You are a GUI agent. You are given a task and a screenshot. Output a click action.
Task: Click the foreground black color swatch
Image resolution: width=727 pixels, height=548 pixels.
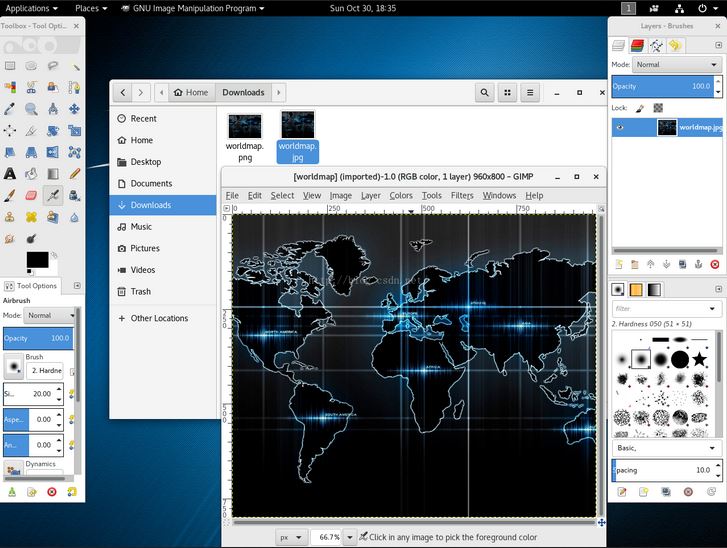(x=37, y=260)
